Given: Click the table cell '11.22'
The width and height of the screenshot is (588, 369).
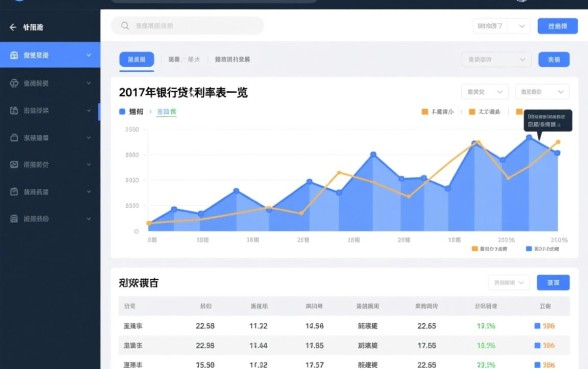Looking at the screenshot, I should pos(258,326).
